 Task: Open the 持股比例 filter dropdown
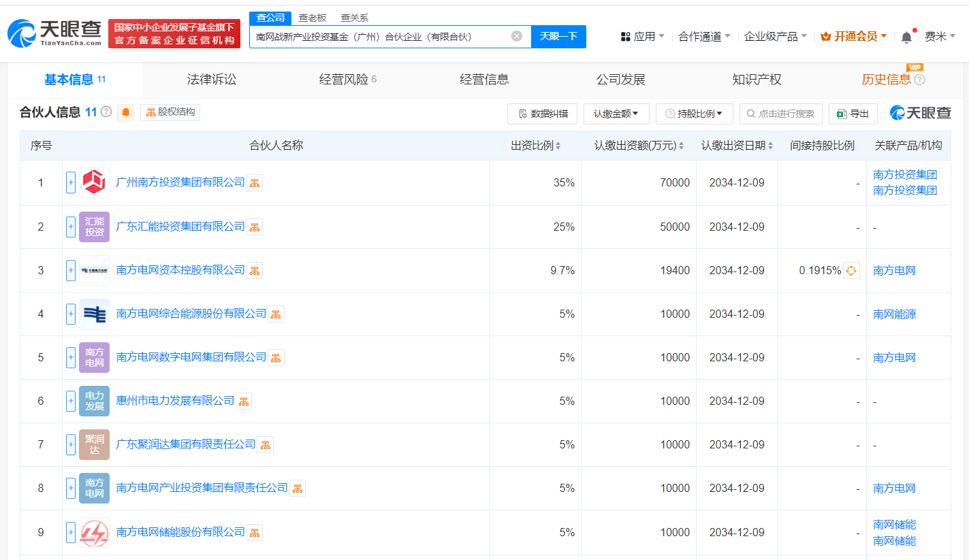(x=695, y=114)
